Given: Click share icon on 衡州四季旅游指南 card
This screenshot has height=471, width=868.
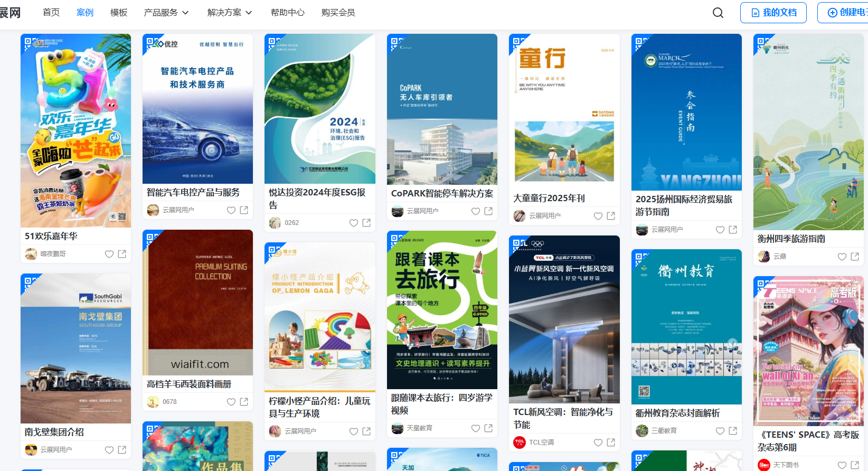Looking at the screenshot, I should point(855,257).
